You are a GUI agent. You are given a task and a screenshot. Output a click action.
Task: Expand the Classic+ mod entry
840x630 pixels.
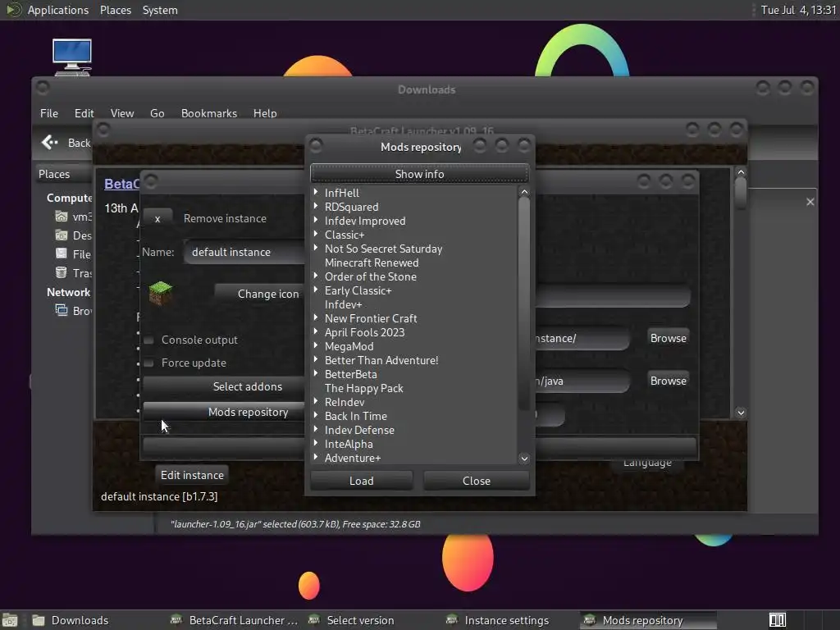click(316, 234)
